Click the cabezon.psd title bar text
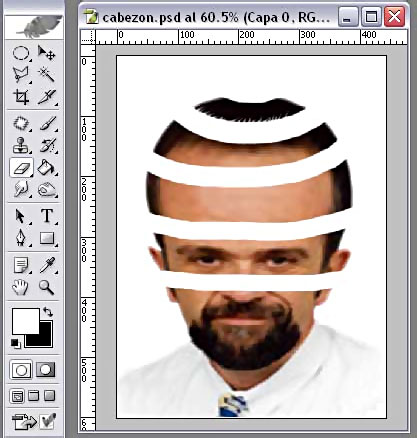Image resolution: width=417 pixels, height=438 pixels. coord(216,18)
